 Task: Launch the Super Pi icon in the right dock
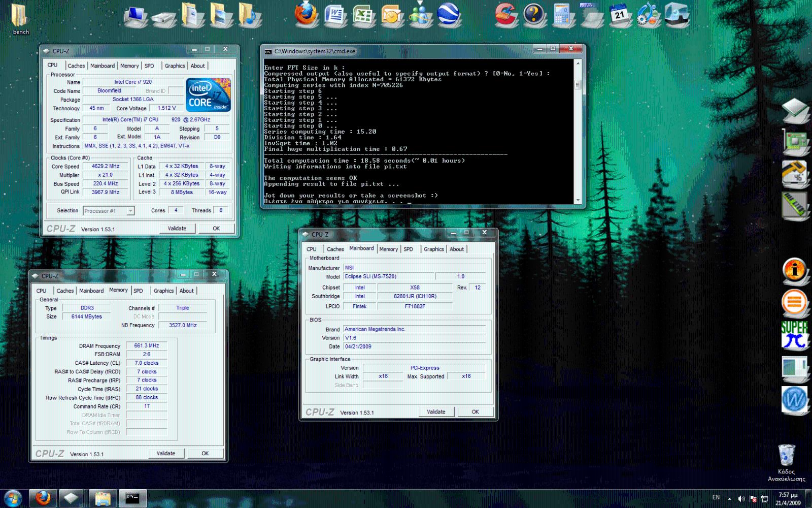pyautogui.click(x=795, y=335)
